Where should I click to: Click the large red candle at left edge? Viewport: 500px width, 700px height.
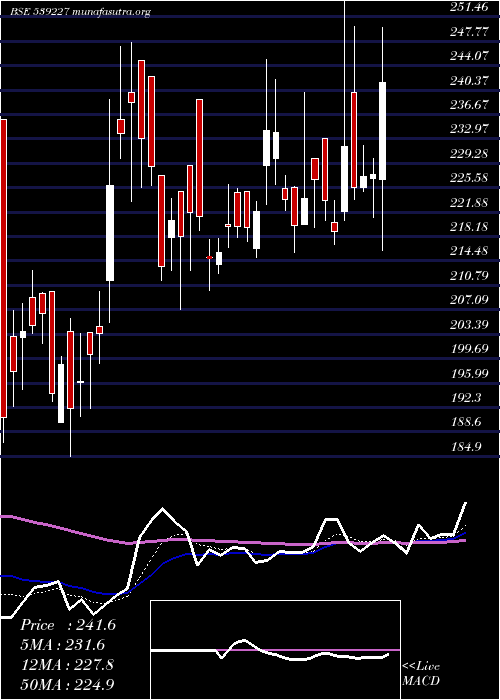[x=4, y=269]
